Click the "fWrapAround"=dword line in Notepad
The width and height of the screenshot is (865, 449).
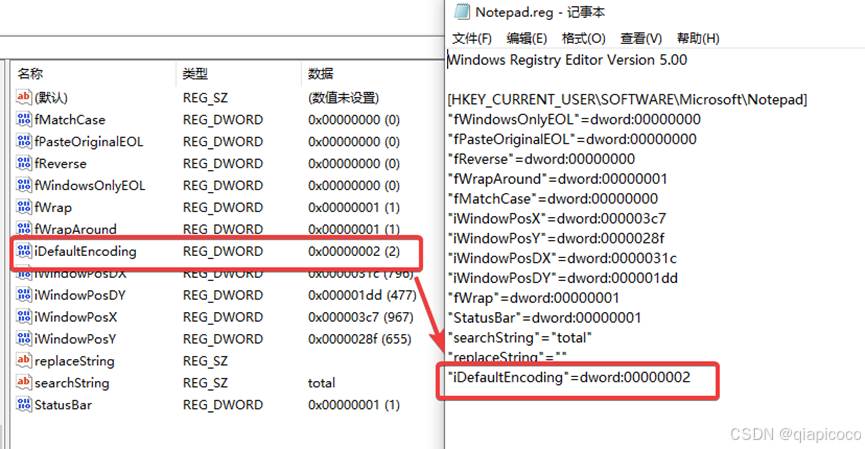click(x=558, y=179)
